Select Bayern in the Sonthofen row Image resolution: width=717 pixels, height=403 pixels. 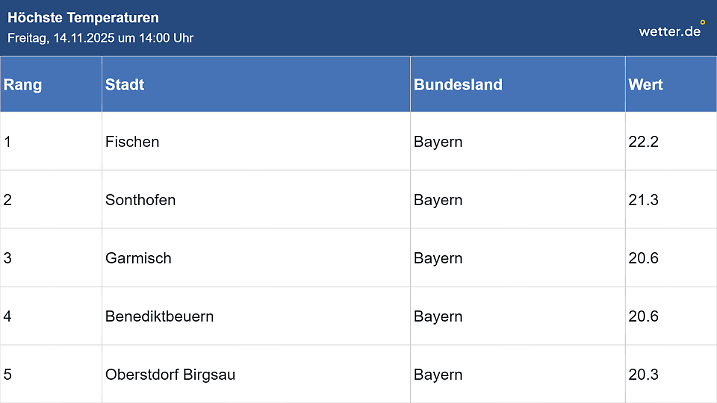coord(438,200)
